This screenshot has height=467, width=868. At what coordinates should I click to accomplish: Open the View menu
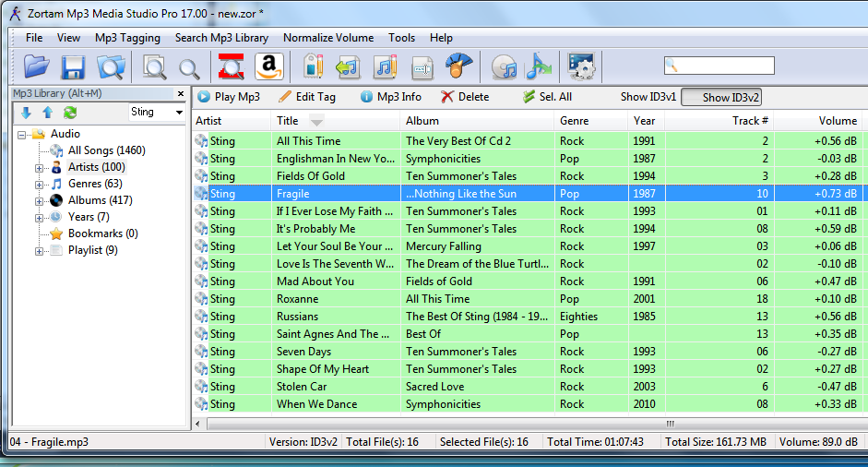(68, 38)
